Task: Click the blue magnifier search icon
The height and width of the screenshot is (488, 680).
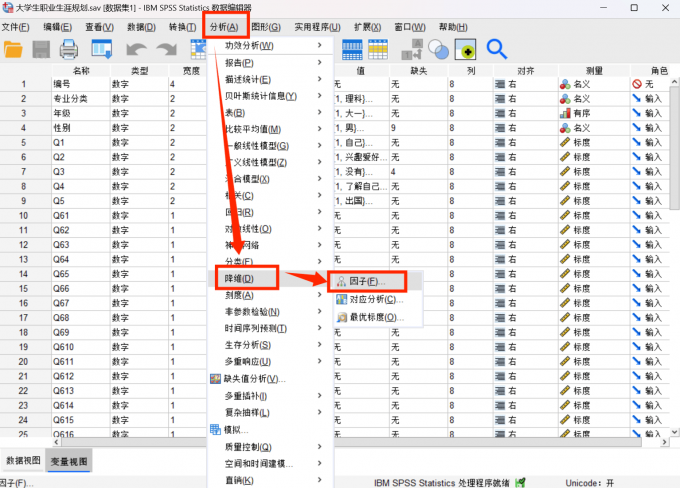Action: pos(497,49)
